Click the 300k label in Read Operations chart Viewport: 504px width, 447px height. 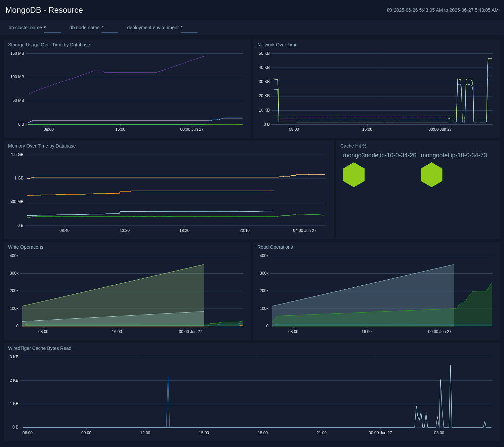coord(264,273)
